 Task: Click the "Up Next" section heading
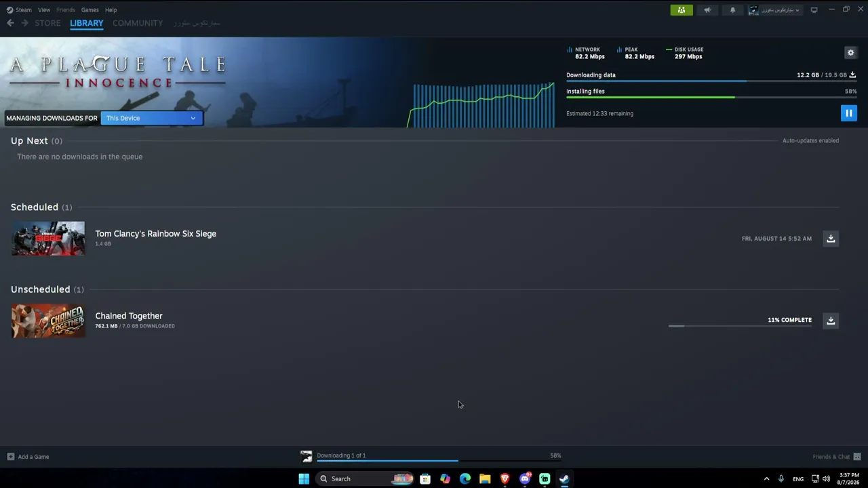pos(29,141)
